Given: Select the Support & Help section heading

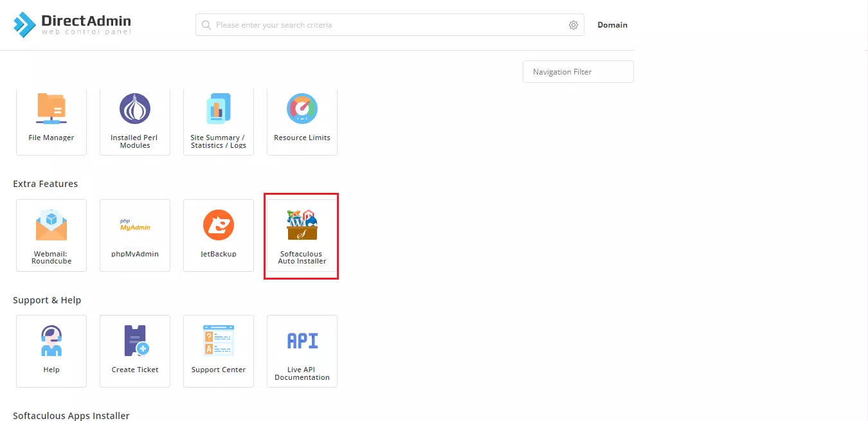Looking at the screenshot, I should point(47,300).
